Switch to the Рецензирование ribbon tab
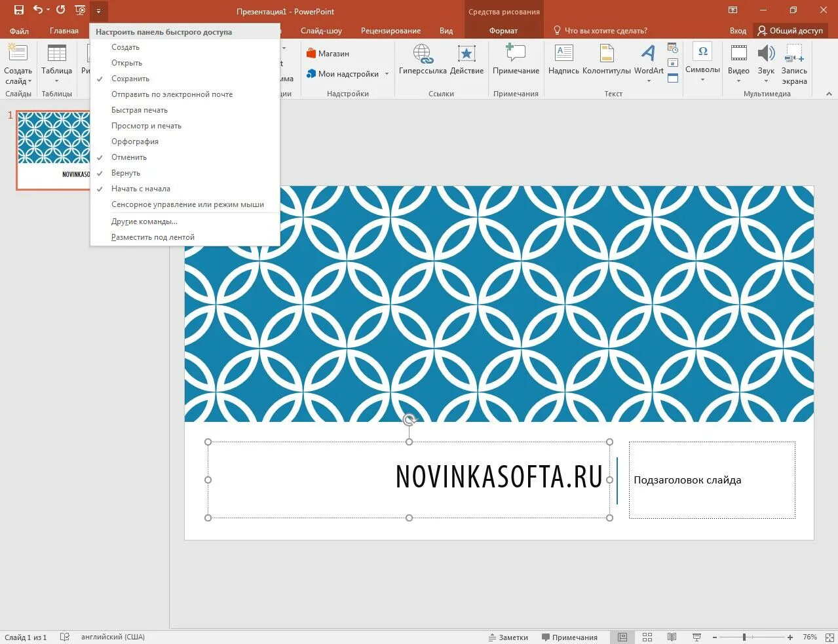This screenshot has width=838, height=644. 390,30
